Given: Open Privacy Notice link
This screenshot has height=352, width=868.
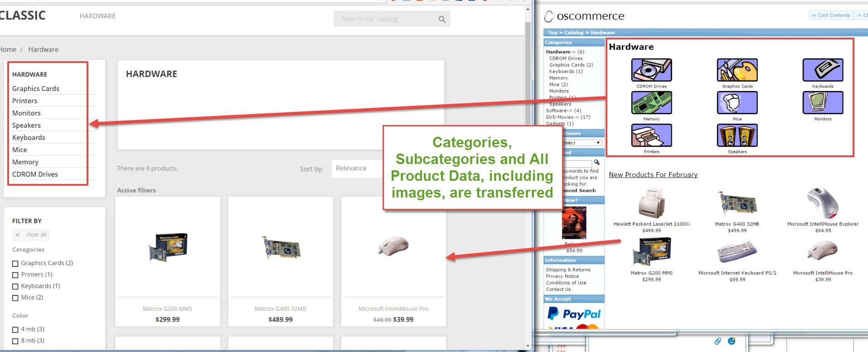Looking at the screenshot, I should [x=563, y=276].
